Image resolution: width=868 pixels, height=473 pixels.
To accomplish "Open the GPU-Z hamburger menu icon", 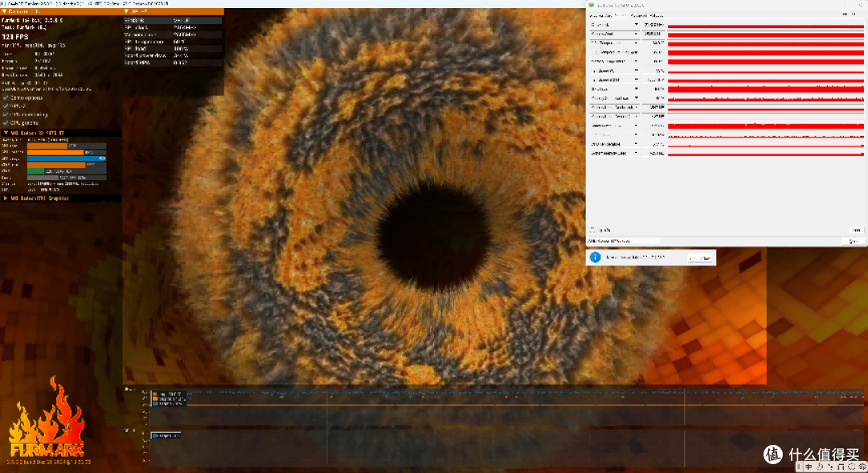I will (854, 14).
